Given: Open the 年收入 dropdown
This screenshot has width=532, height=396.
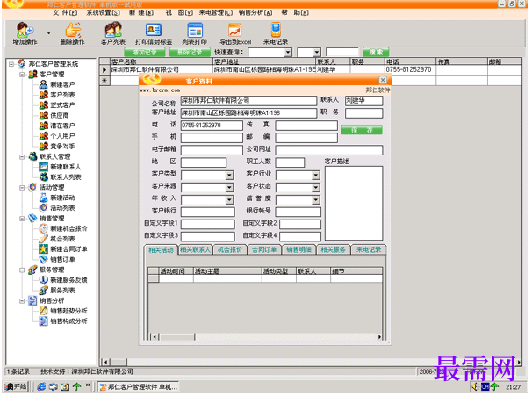Looking at the screenshot, I should coord(229,200).
